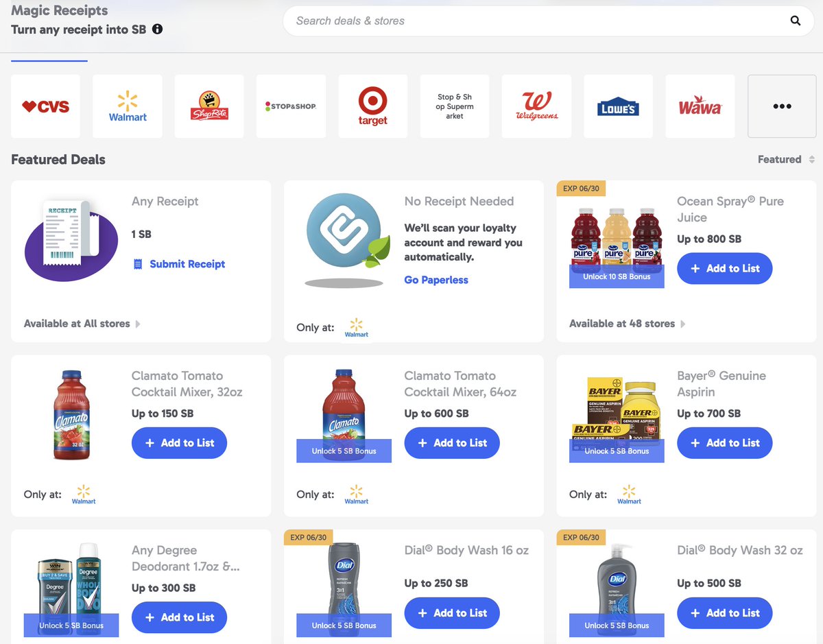The width and height of the screenshot is (823, 644).
Task: Open Stop & Shop Supermarket text tile
Action: click(455, 106)
